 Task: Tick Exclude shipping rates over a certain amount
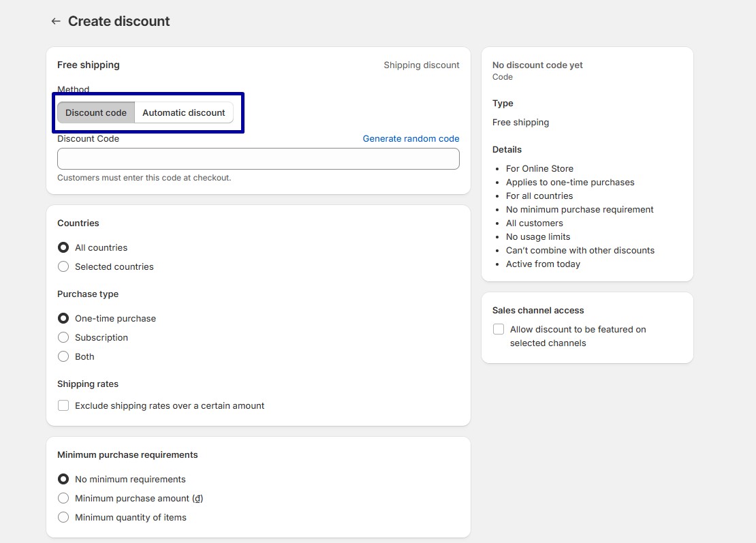(x=63, y=405)
